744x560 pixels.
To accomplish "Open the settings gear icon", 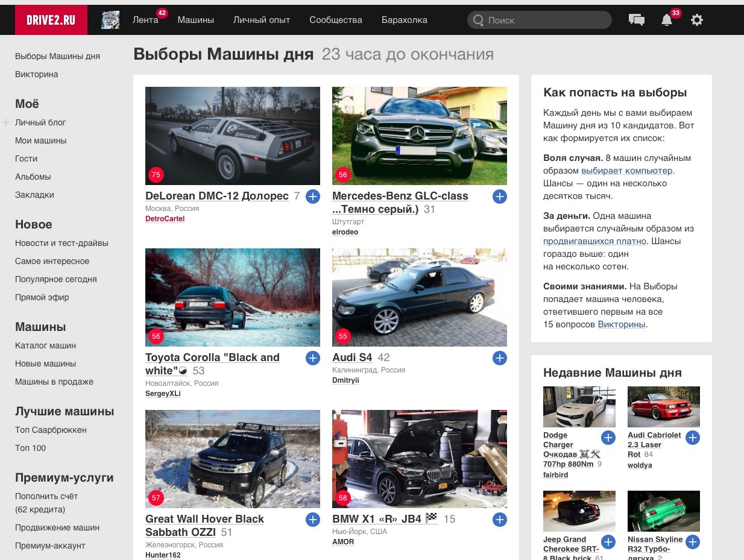I will pos(697,20).
